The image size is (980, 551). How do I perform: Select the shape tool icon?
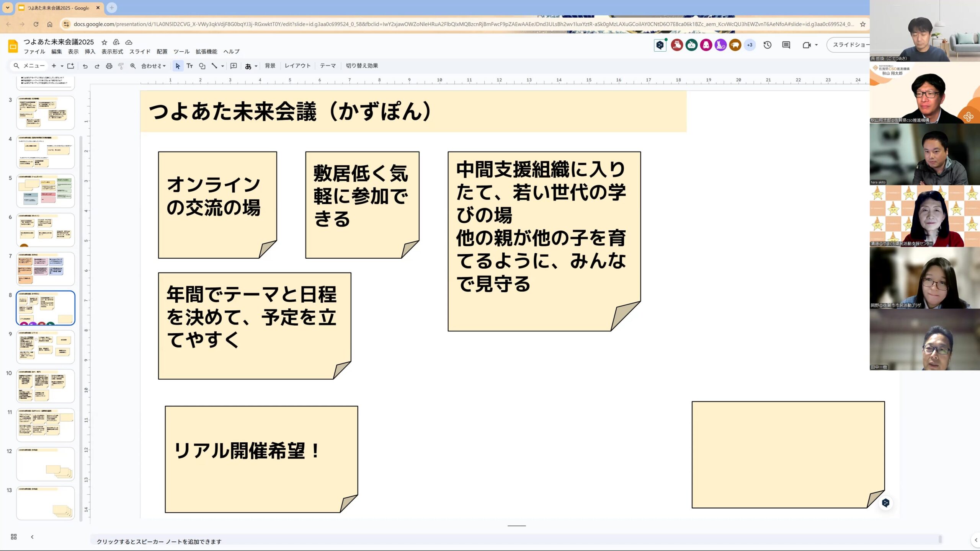(202, 66)
